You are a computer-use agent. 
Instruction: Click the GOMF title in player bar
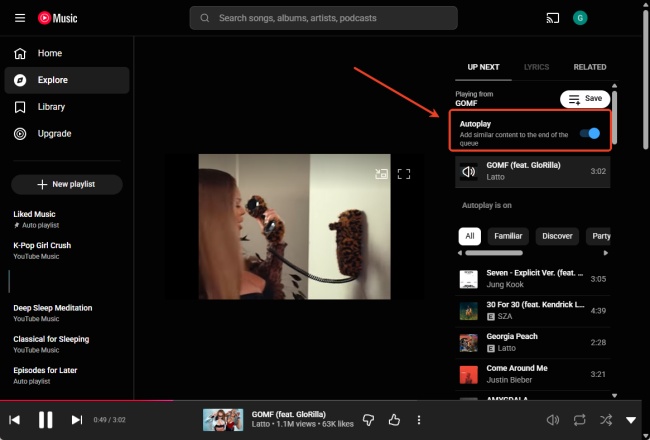pos(289,414)
